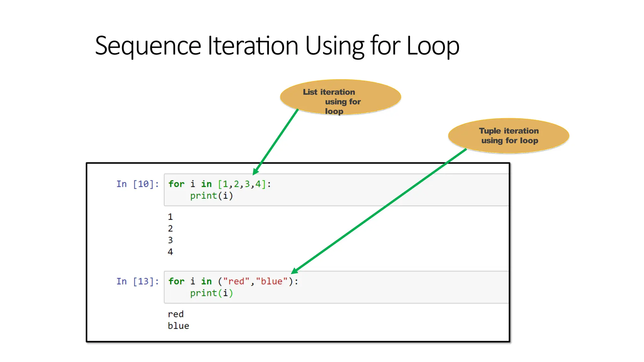Click the 'Tuple iteration using for loop' callout
Viewport: 644px width, 362px height.
pyautogui.click(x=508, y=136)
